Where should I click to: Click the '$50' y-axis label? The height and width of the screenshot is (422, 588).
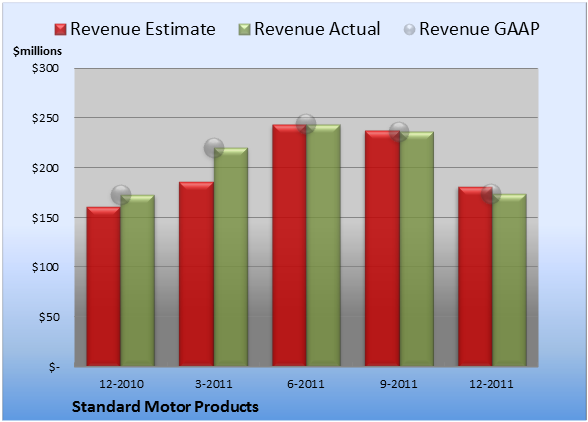point(49,317)
